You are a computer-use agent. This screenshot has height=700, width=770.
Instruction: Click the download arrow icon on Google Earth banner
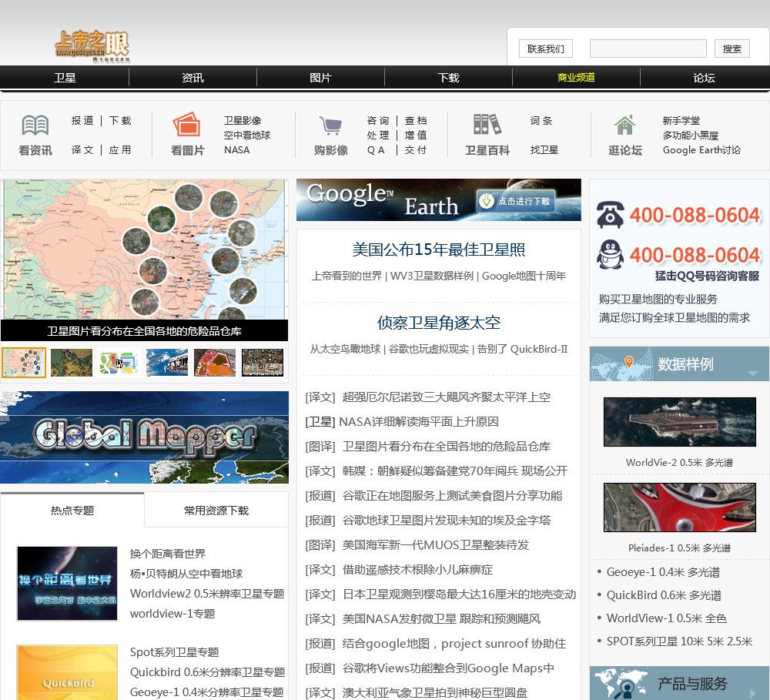click(486, 201)
